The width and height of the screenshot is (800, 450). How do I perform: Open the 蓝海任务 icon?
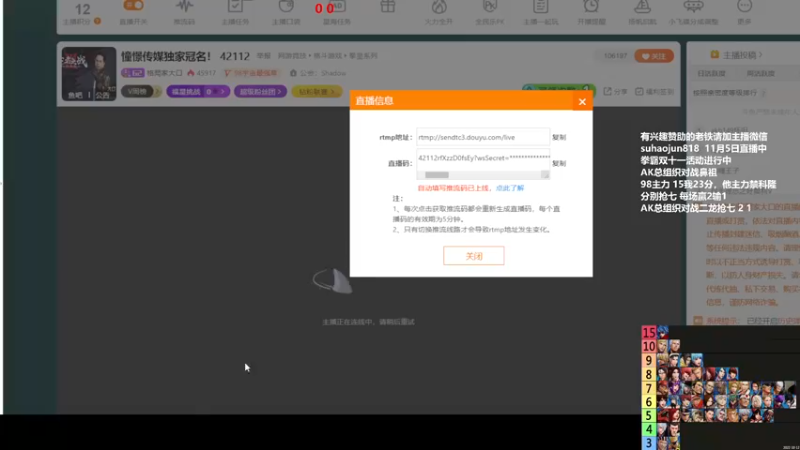pyautogui.click(x=337, y=7)
